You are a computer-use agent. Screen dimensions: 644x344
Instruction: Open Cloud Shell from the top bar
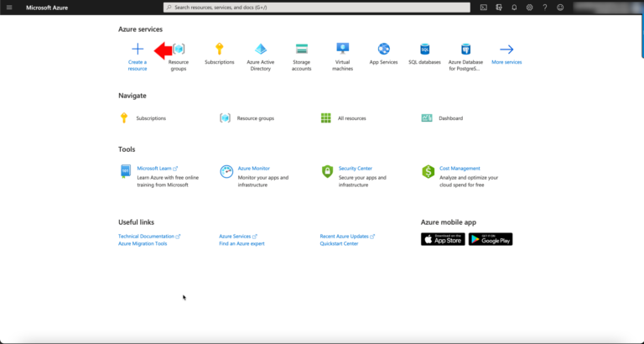[484, 8]
